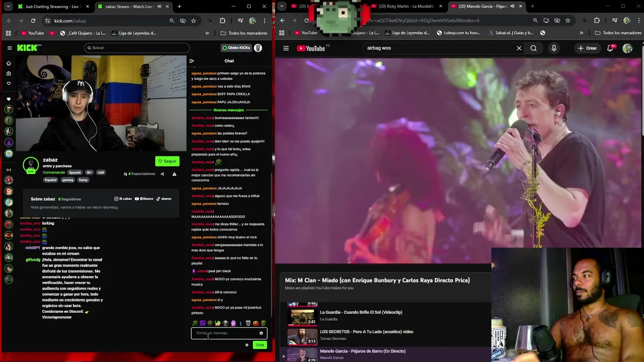
Task: Open the Kick sidebar hamburger menu
Action: (10, 48)
